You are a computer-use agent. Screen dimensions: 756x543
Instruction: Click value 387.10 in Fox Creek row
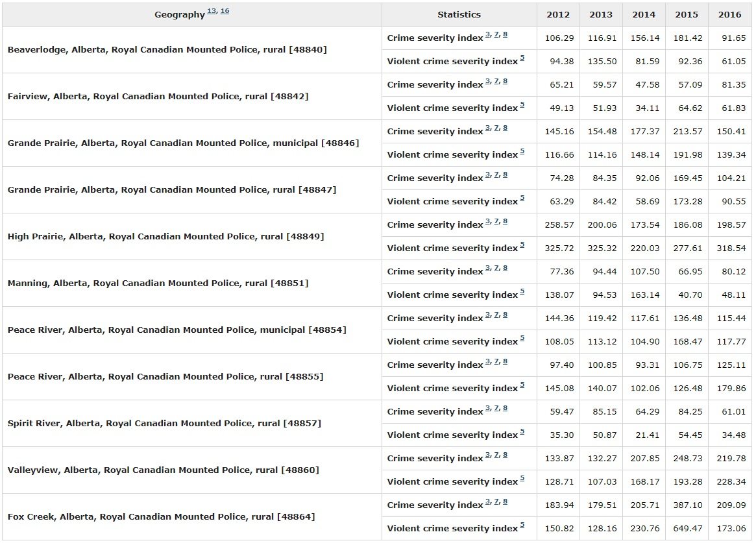688,505
